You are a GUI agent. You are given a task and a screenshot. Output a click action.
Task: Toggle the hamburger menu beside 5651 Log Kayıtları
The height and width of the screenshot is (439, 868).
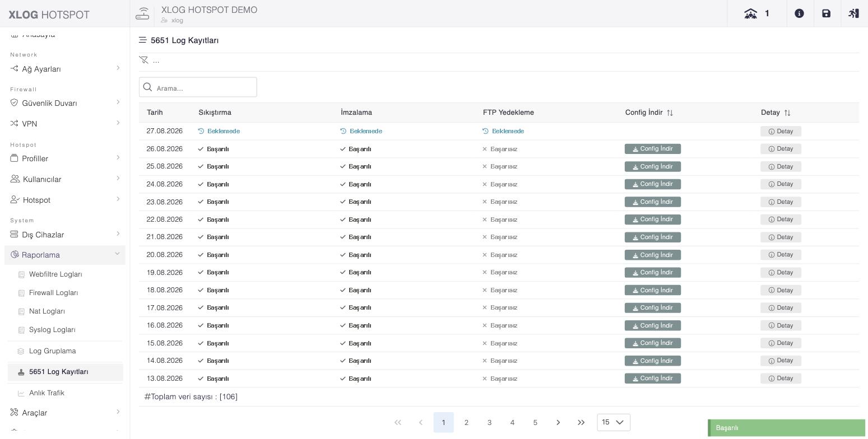143,40
